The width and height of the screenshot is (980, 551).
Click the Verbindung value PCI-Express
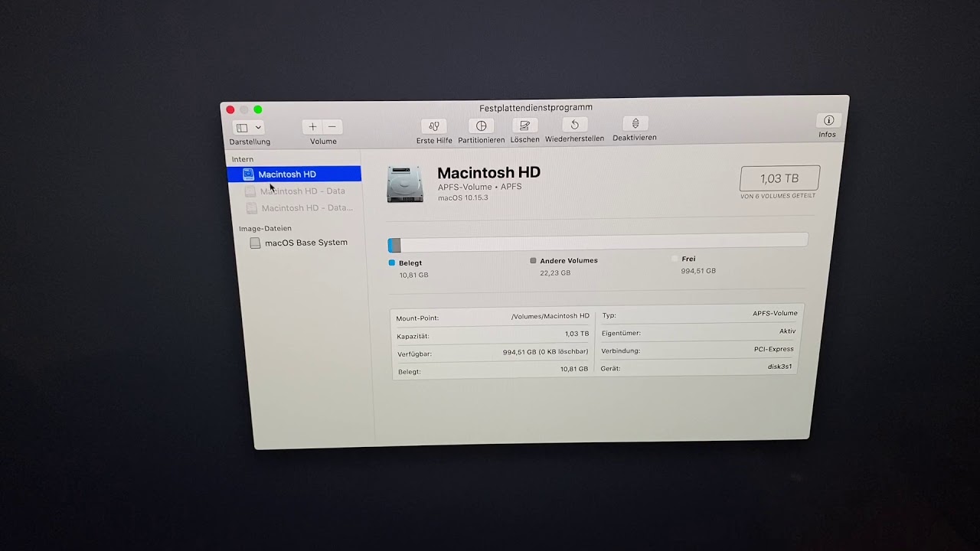773,349
